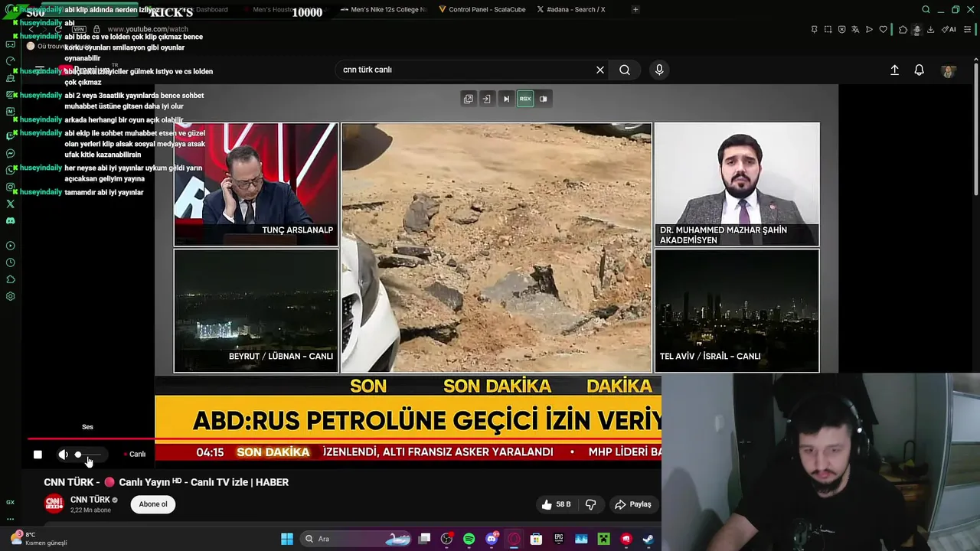The image size is (980, 551).
Task: Share the video via Paylaş button
Action: pyautogui.click(x=632, y=504)
